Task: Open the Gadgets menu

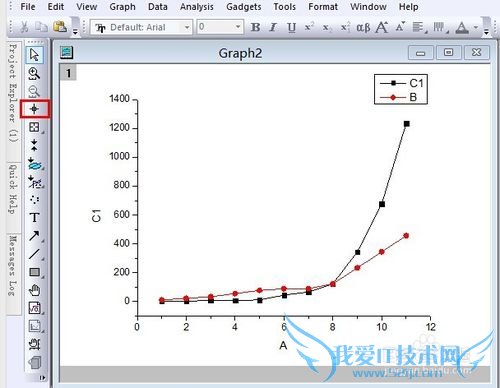Action: [x=244, y=6]
